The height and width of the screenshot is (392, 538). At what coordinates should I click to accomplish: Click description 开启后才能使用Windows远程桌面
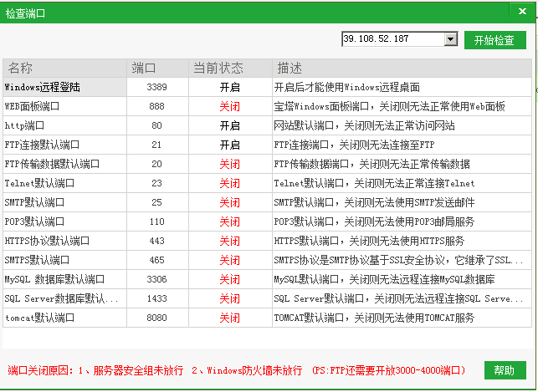347,87
